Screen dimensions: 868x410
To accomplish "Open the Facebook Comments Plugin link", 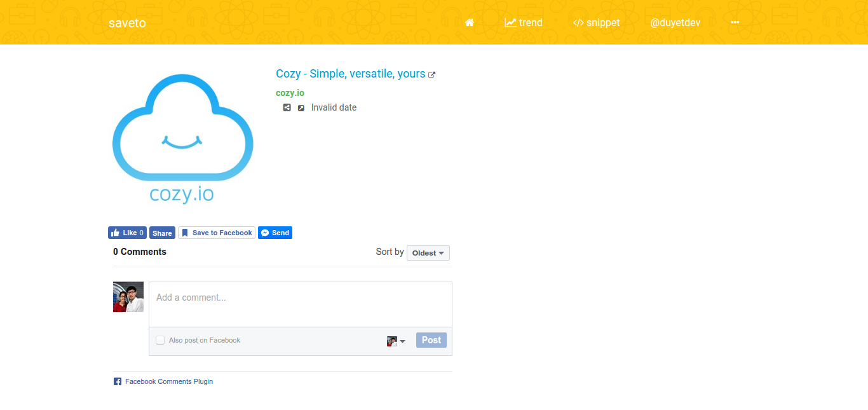I will (169, 381).
